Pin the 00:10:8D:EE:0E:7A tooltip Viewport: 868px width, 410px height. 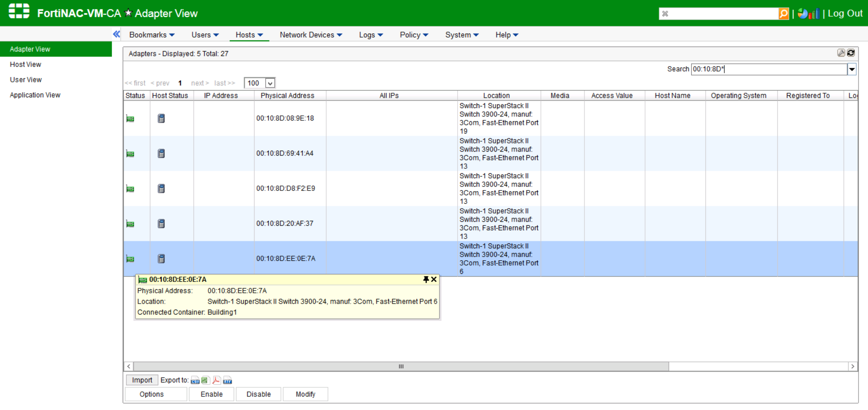coord(426,280)
